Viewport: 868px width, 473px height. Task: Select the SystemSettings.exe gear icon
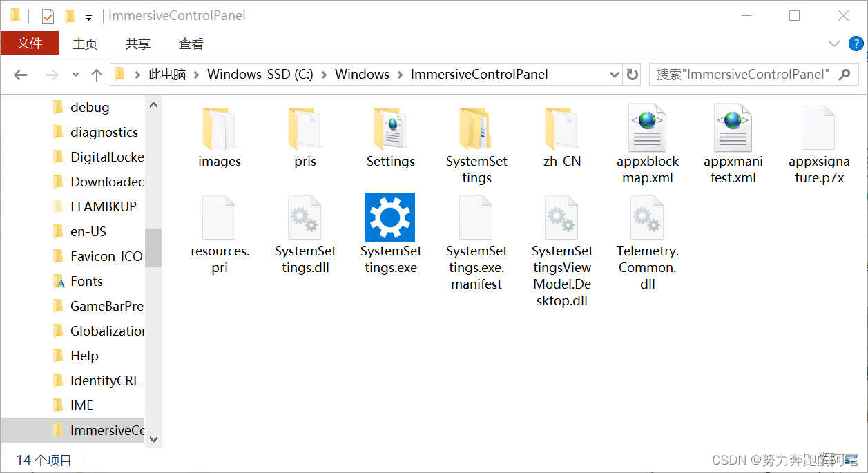[x=390, y=218]
